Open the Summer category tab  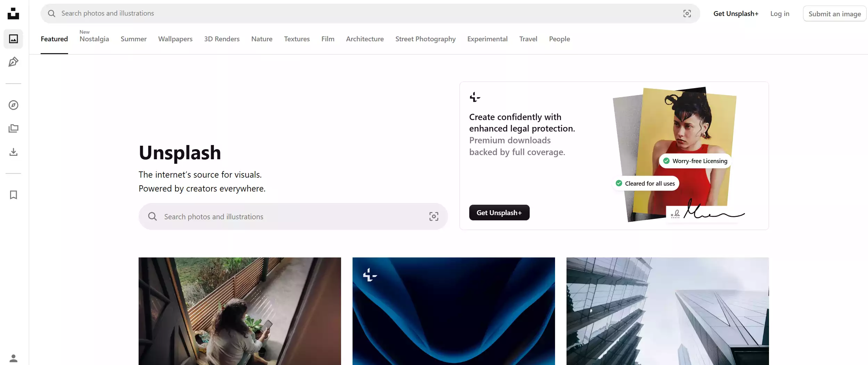point(133,39)
